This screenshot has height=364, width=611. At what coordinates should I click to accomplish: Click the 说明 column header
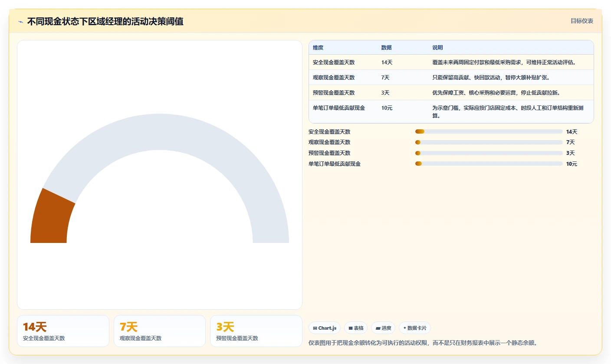(x=437, y=48)
